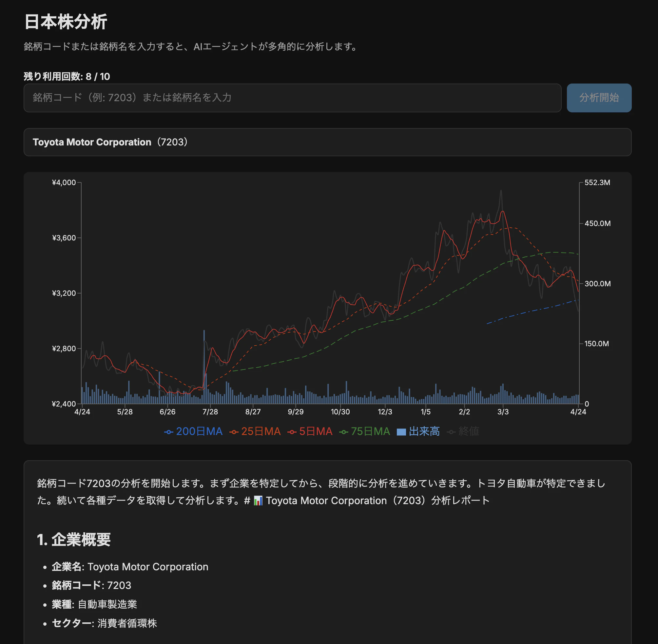Click the bar chart emoji in the report text
This screenshot has width=658, height=644.
[258, 501]
